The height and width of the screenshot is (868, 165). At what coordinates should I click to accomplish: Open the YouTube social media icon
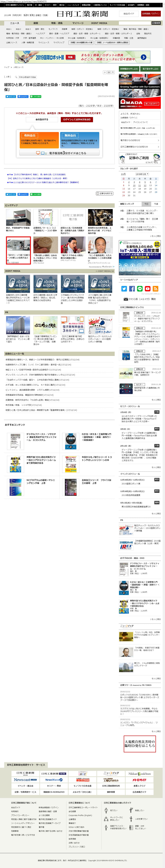coord(147,289)
